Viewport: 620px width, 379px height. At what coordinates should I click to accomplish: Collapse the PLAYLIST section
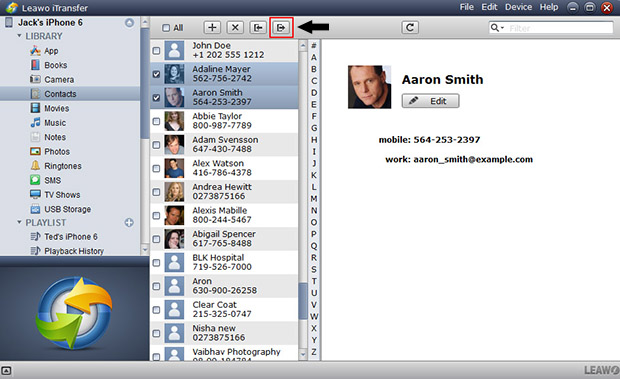19,222
